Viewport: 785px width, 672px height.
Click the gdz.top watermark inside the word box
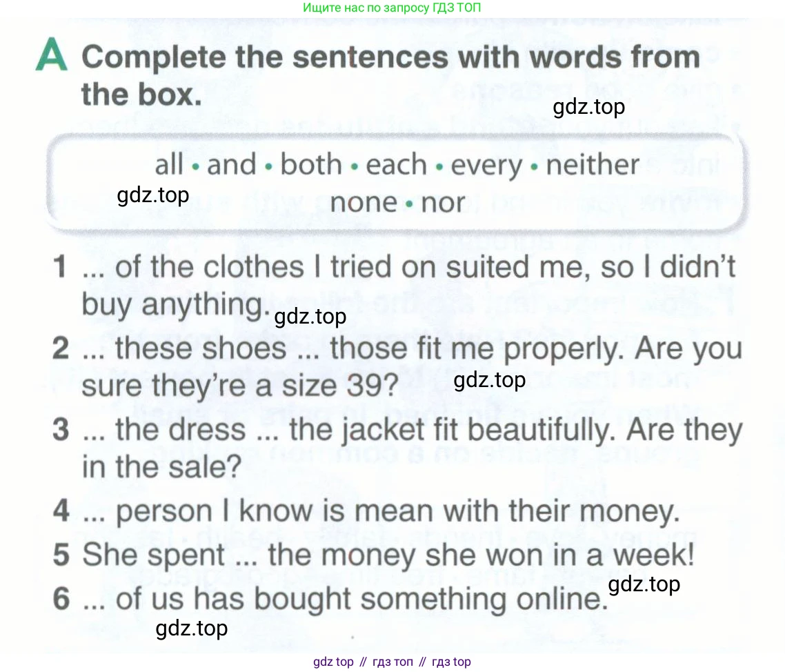152,195
